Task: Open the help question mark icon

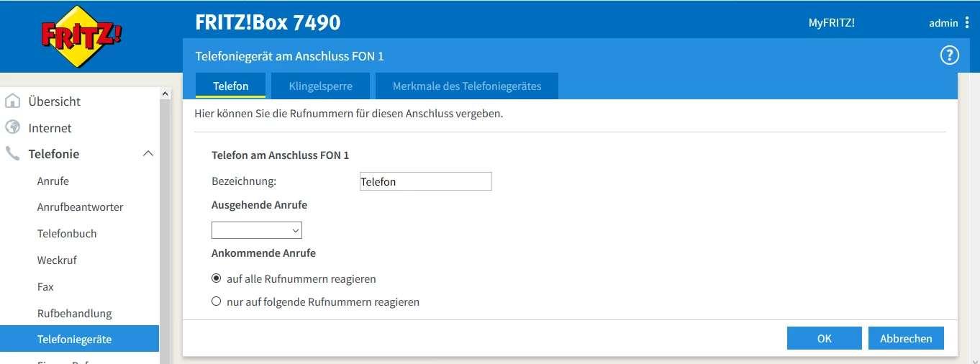Action: click(x=950, y=55)
